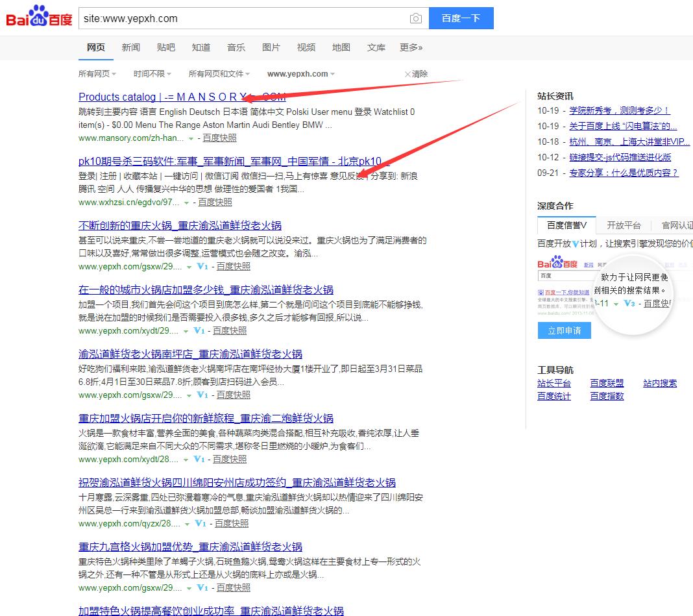Screen dimensions: 693x616
Task: Expand arrow beside www.wxhzsi.cn URL
Action: tap(186, 203)
